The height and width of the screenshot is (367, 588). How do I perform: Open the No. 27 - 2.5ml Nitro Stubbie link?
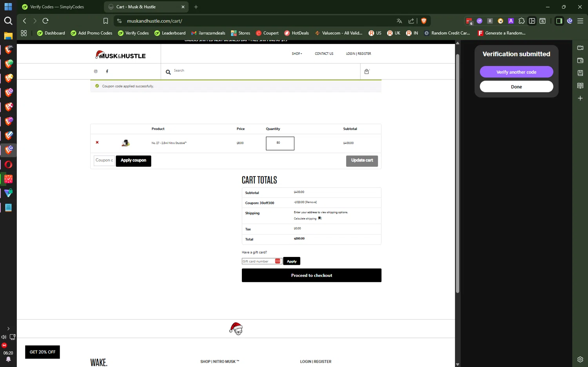coord(169,143)
